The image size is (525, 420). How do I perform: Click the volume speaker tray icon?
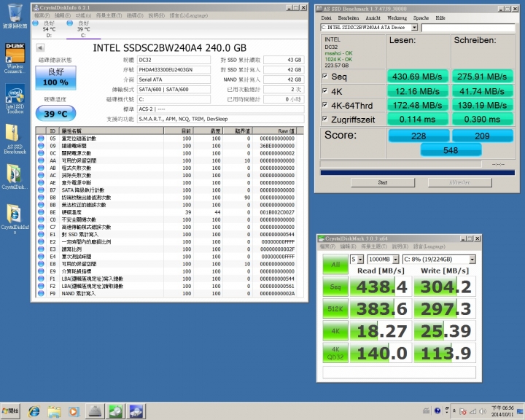(x=483, y=411)
